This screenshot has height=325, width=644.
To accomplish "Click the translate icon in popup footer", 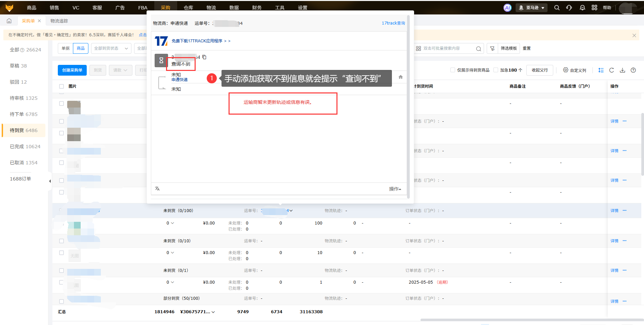I will pos(157,189).
